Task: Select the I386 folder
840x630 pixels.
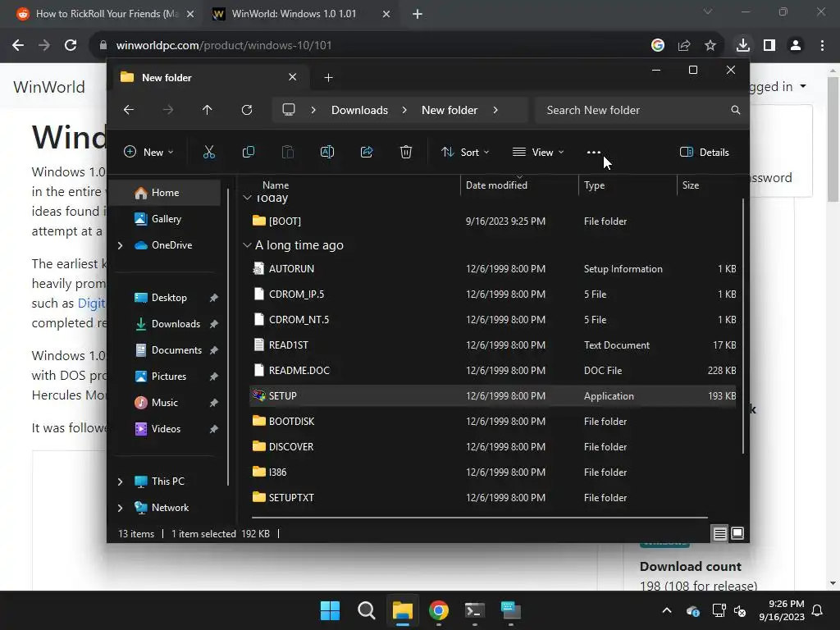Action: [x=493, y=472]
